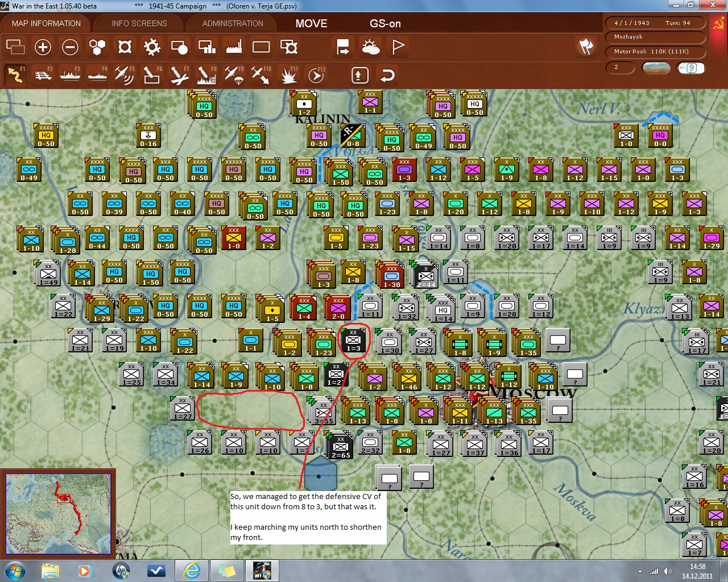The height and width of the screenshot is (582, 728).
Task: Select the German HQ unit 1=14
Action: 442,309
